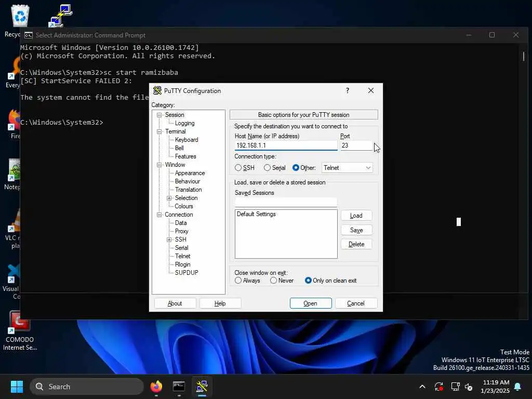The image size is (532, 399).
Task: Select Telnet in the category tree
Action: [x=182, y=256]
